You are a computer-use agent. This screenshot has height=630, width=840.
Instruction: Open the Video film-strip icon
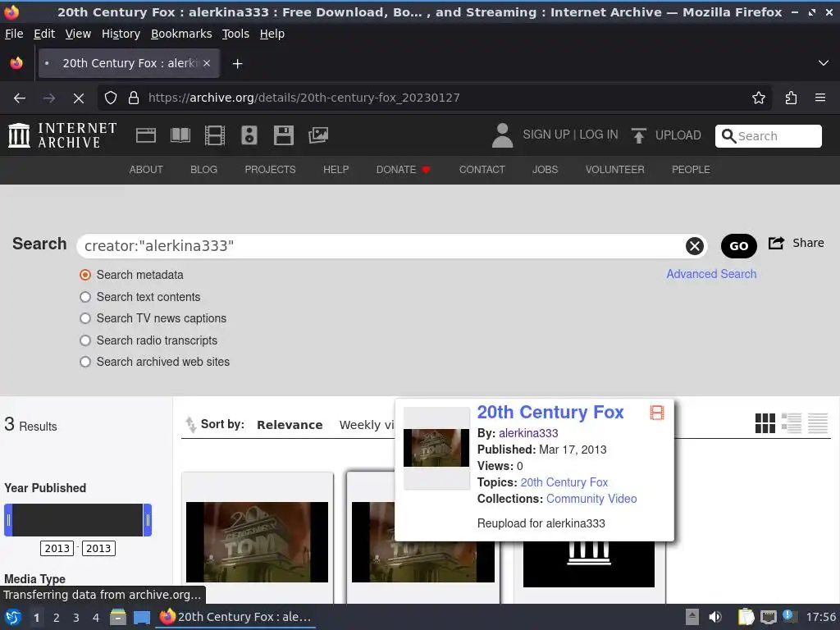point(215,135)
